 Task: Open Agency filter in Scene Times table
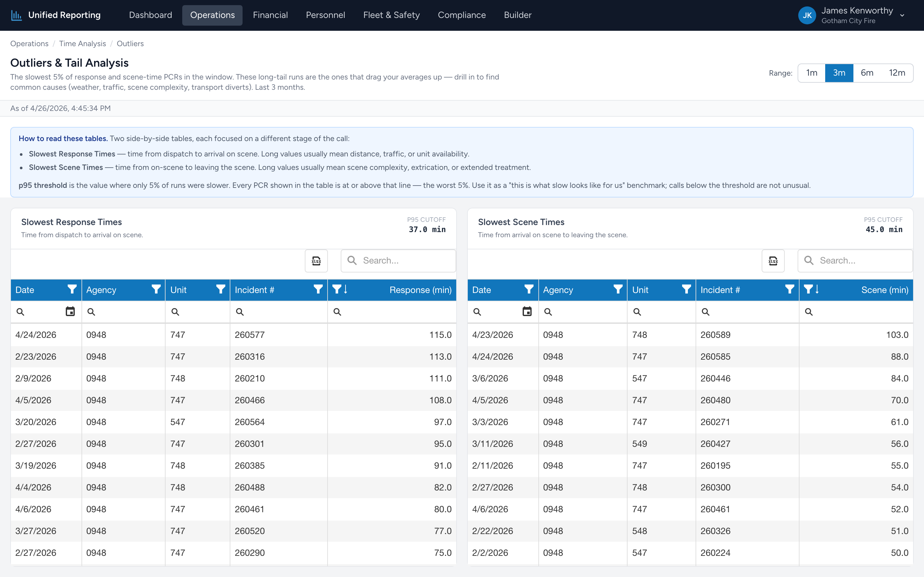[x=618, y=290]
